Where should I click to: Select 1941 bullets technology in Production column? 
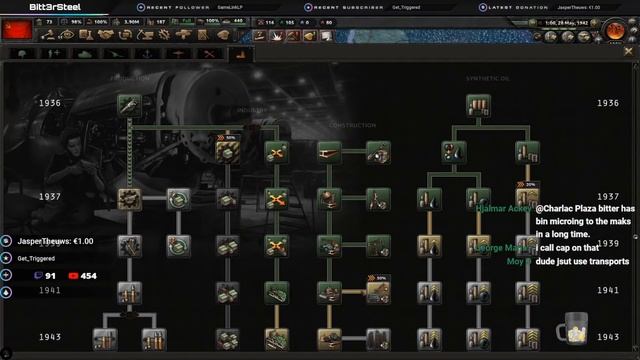[x=129, y=293]
